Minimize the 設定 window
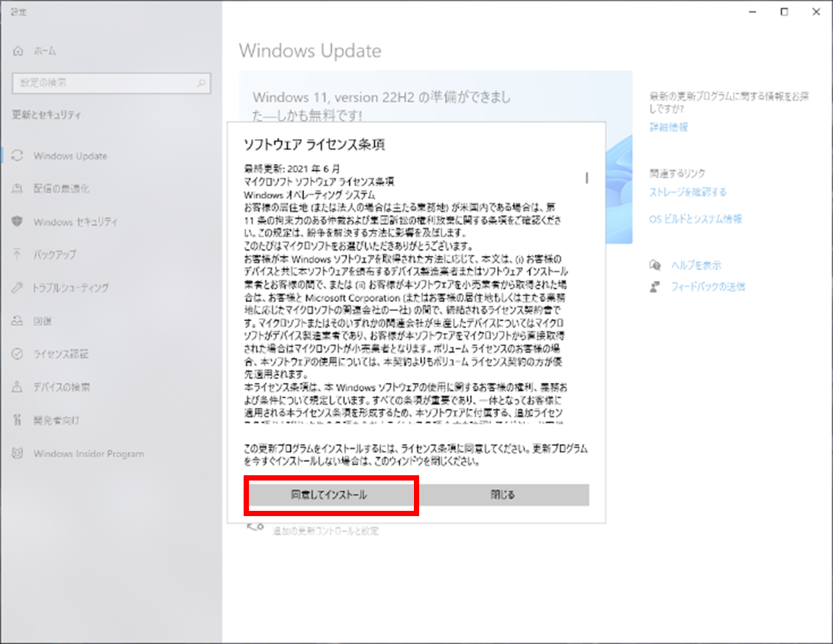The height and width of the screenshot is (644, 833). click(x=752, y=11)
